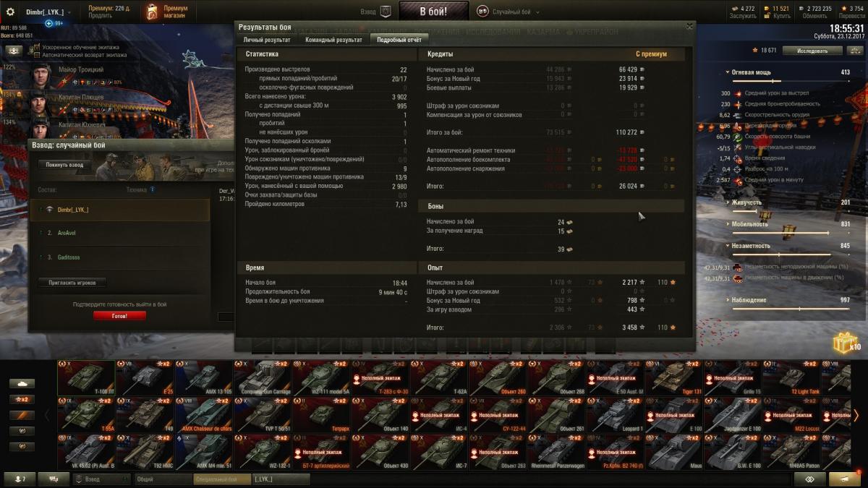Click the platoon shield icon

pos(386,12)
